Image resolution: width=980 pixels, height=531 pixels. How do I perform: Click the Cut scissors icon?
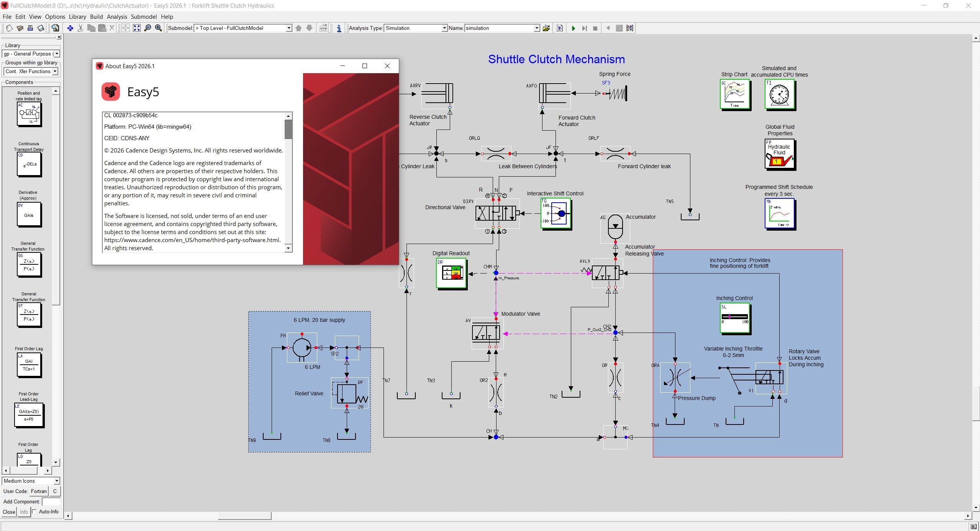tap(80, 28)
